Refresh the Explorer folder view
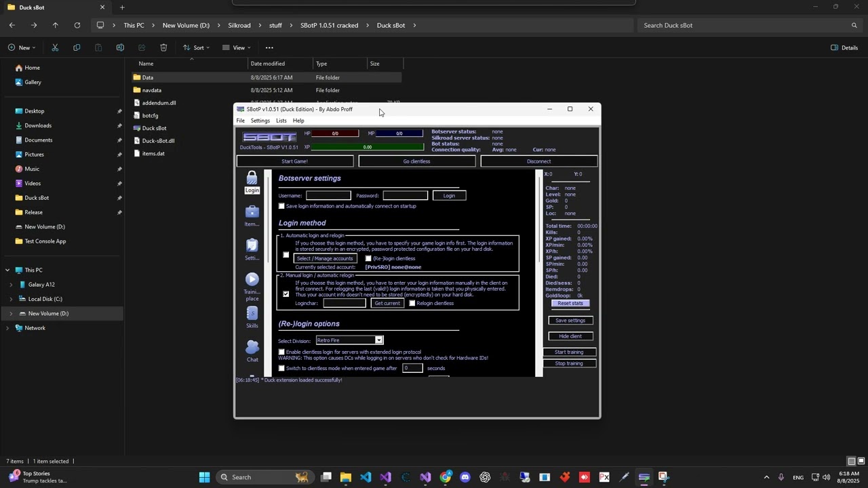 tap(77, 25)
